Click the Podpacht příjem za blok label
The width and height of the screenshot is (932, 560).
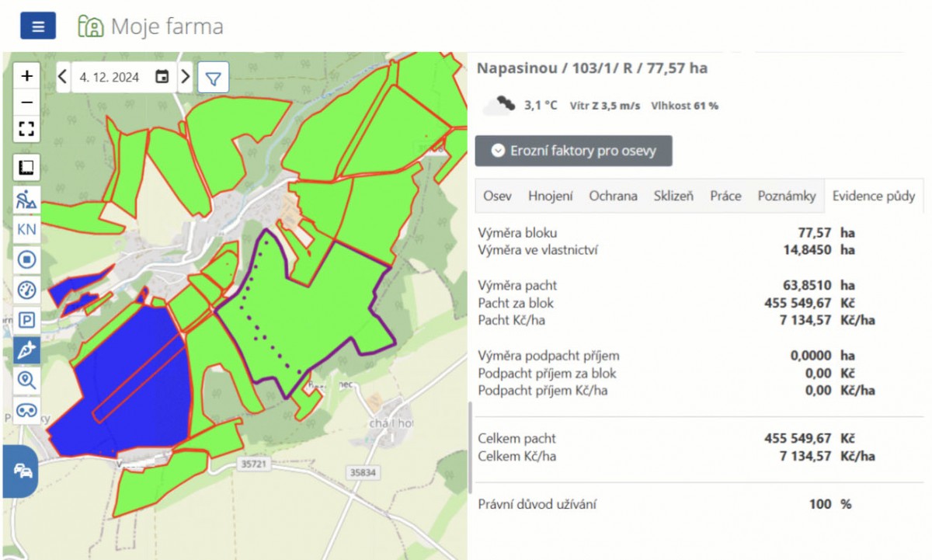[x=548, y=373]
